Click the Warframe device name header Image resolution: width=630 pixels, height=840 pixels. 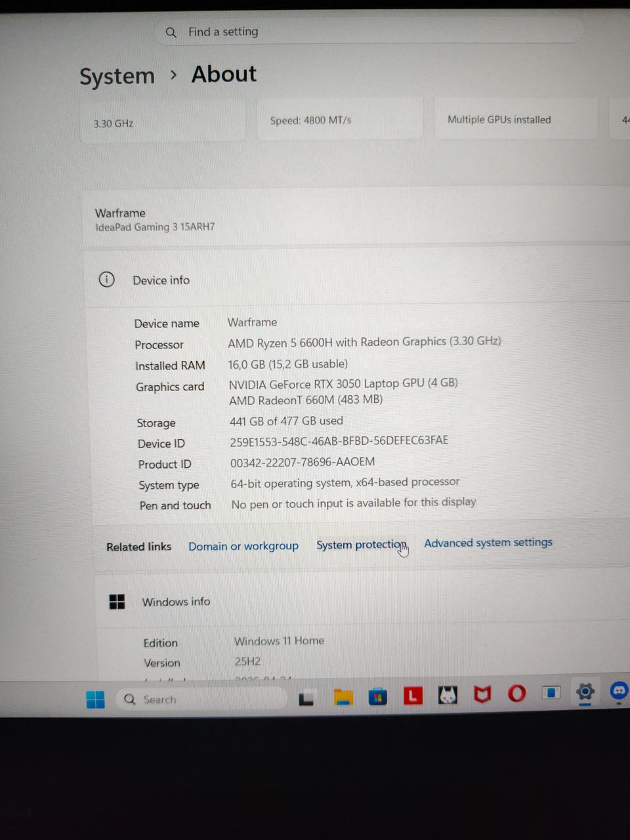coord(120,213)
